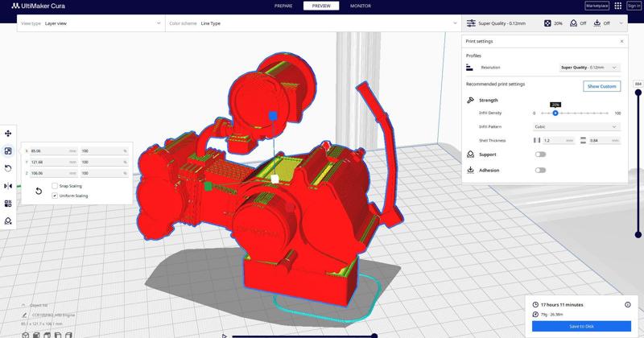Screen dimensions: 644x338
Task: Click Show Custom settings button
Action: coord(601,86)
